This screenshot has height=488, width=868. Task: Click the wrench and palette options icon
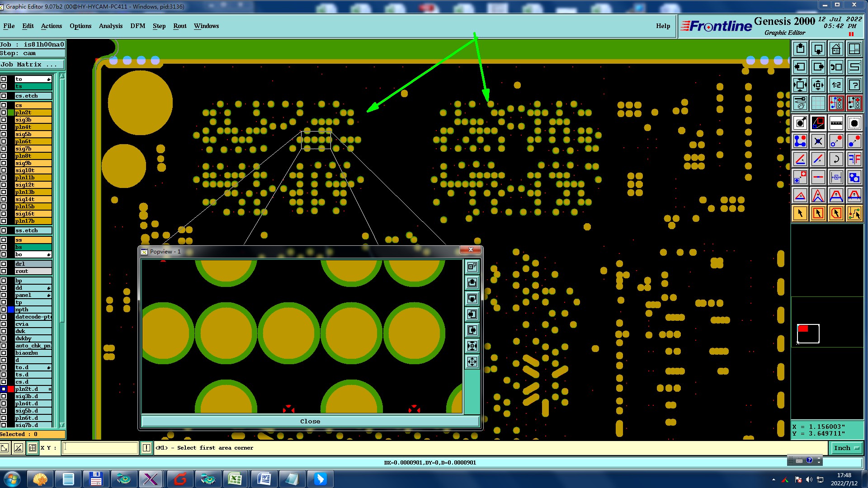tap(800, 103)
